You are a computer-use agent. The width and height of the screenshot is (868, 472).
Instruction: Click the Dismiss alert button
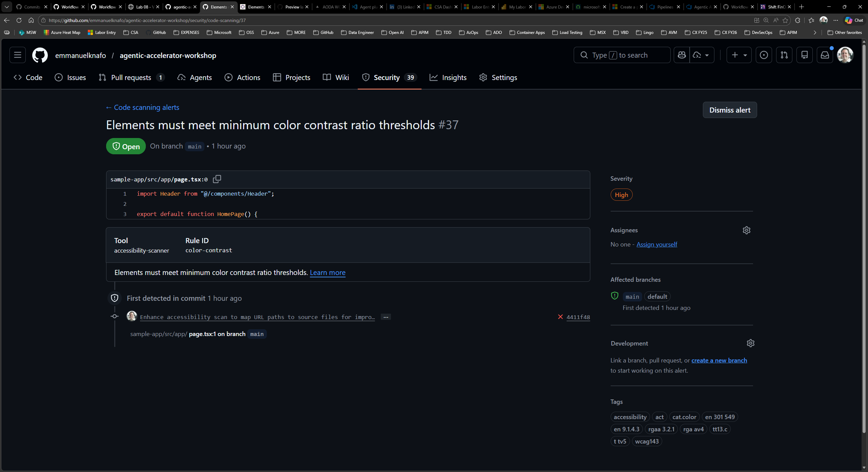pos(729,110)
